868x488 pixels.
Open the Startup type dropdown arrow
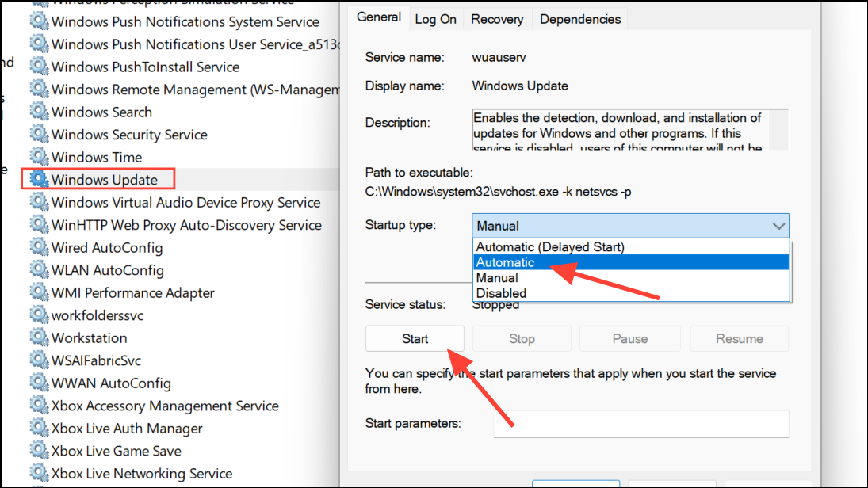click(x=778, y=226)
